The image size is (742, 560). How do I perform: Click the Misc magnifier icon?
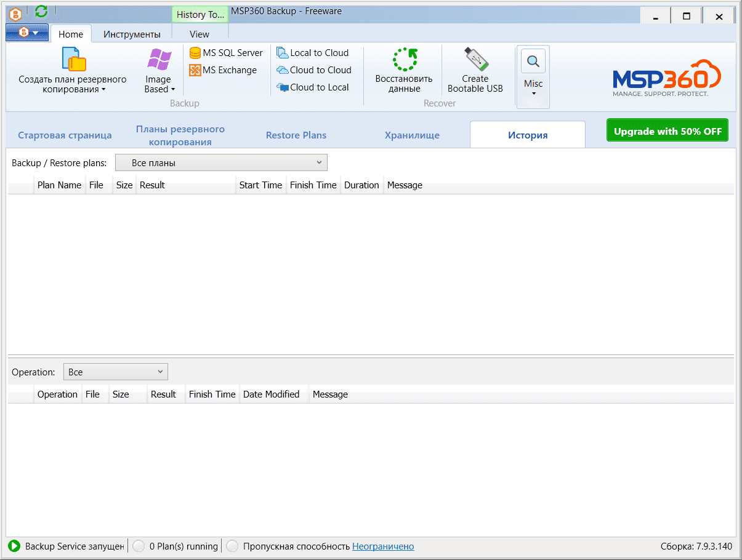533,61
